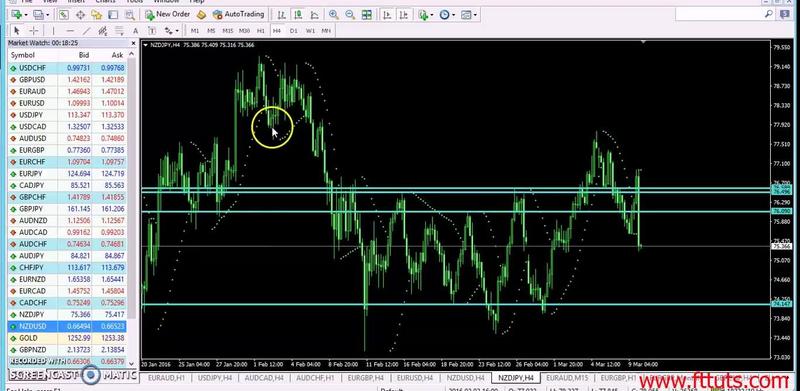Click the 74.147 horizontal line price label

(782, 304)
